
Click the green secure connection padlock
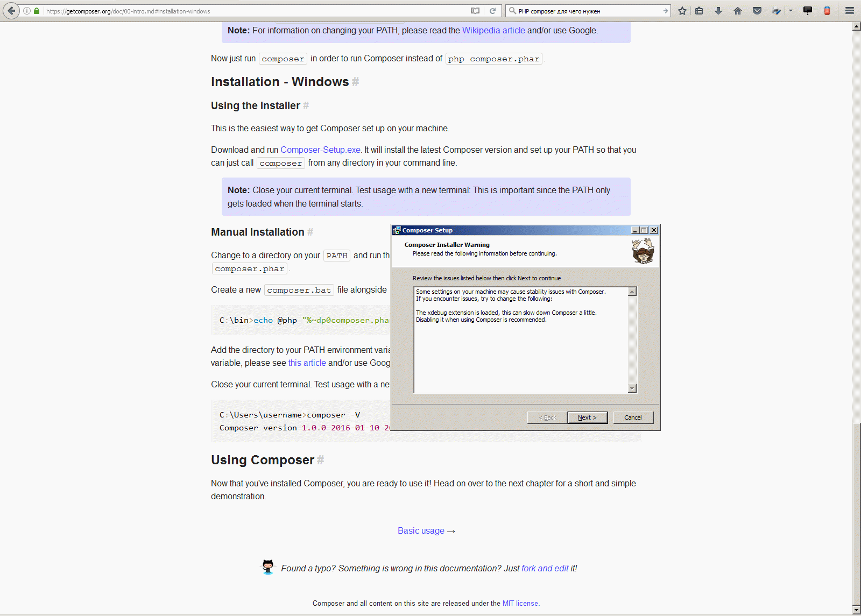[37, 11]
